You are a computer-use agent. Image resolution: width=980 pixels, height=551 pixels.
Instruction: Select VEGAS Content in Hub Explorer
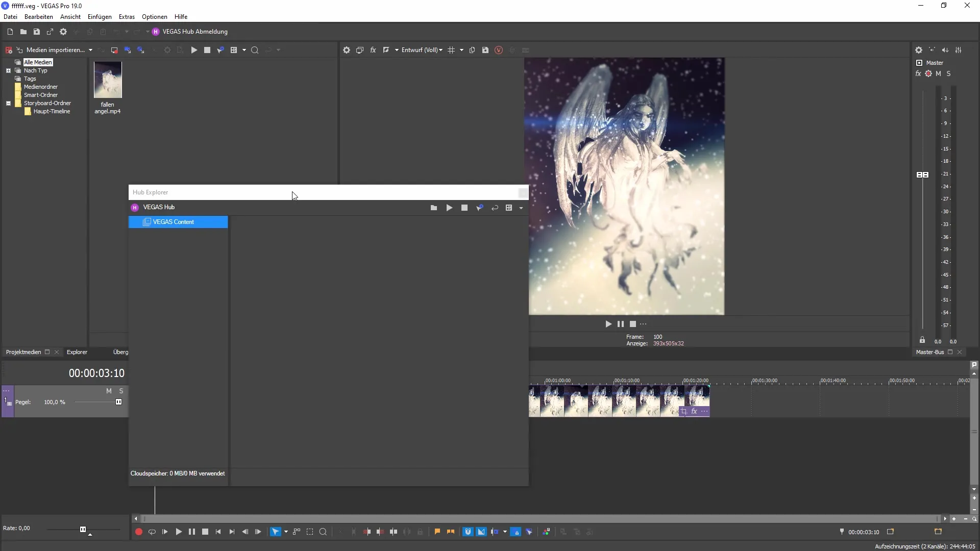click(178, 222)
